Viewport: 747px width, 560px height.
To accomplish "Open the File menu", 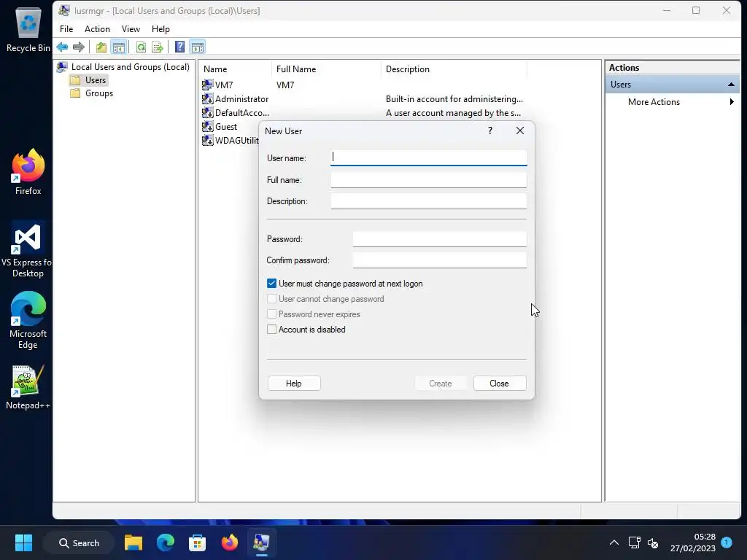I will [66, 29].
